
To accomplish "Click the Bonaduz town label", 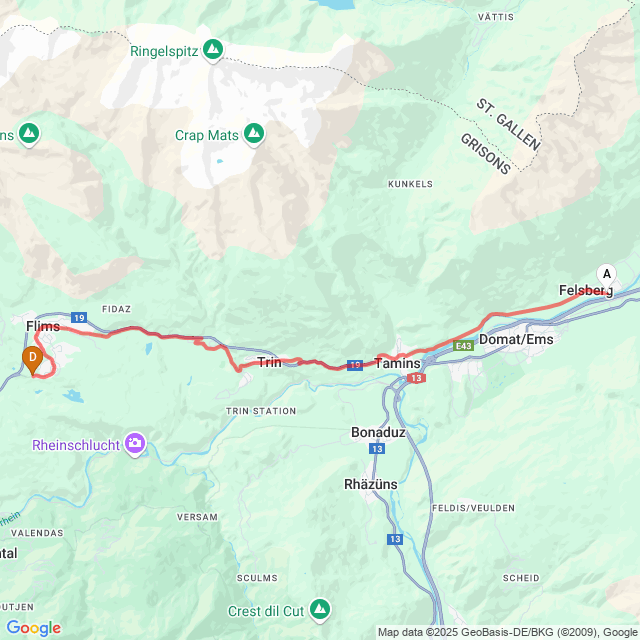I will (x=378, y=432).
